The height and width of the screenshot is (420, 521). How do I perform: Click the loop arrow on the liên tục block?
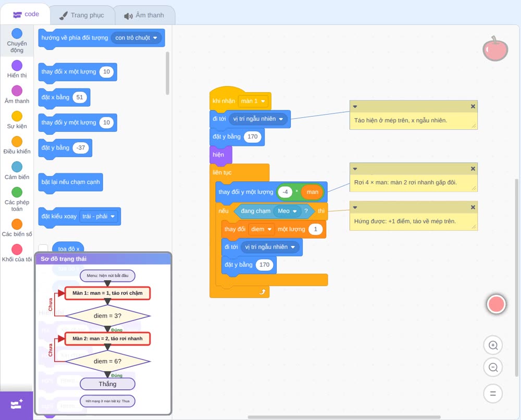(263, 292)
